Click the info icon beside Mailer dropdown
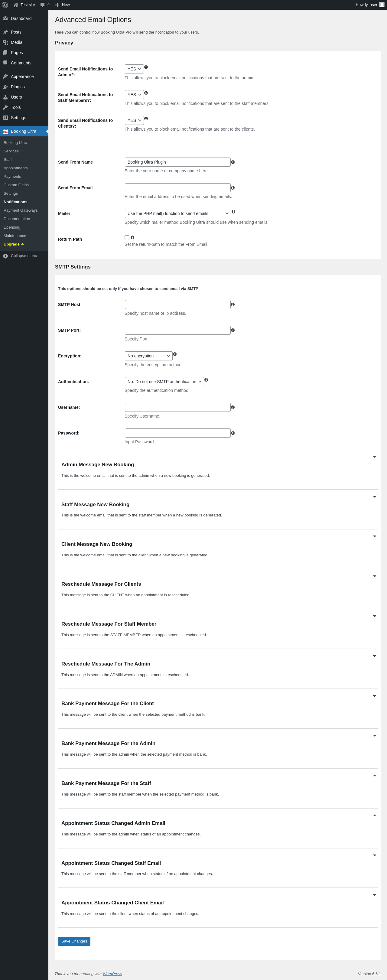The height and width of the screenshot is (980, 387). pyautogui.click(x=233, y=212)
